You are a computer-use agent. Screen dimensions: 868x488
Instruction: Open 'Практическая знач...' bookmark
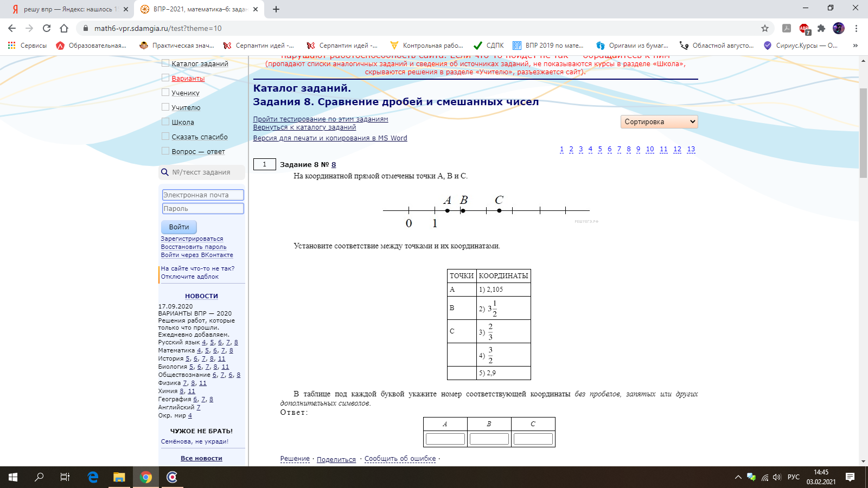[x=177, y=46]
